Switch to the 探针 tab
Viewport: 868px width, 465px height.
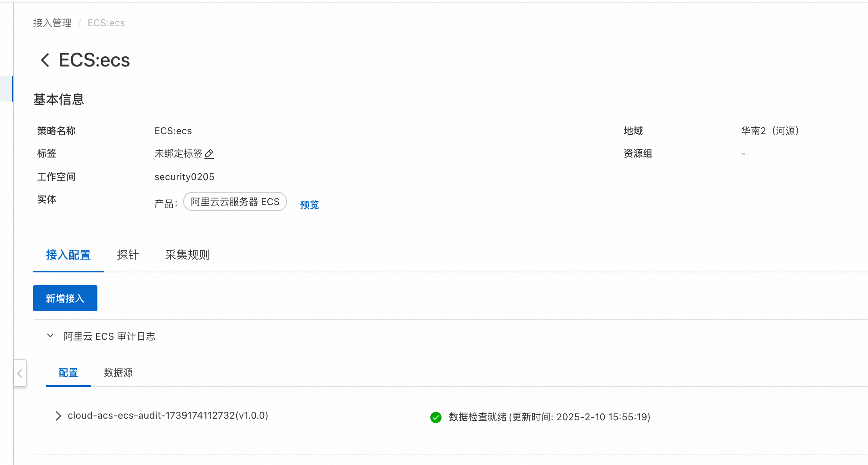(128, 255)
